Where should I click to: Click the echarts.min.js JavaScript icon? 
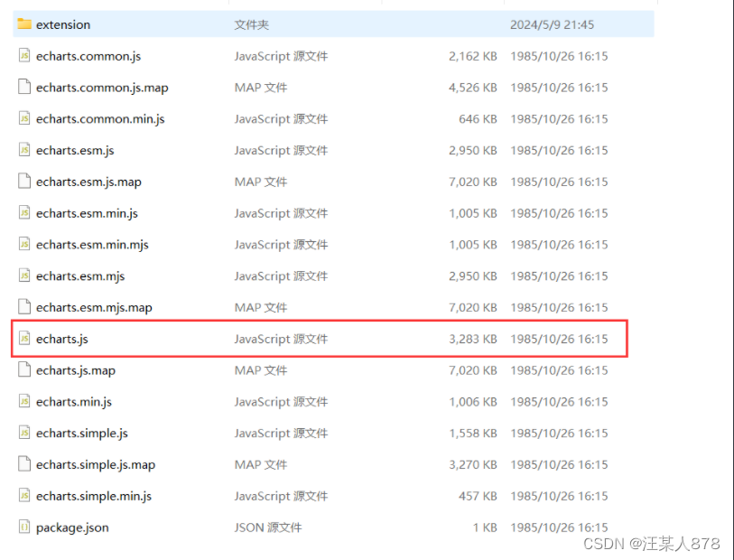click(23, 401)
